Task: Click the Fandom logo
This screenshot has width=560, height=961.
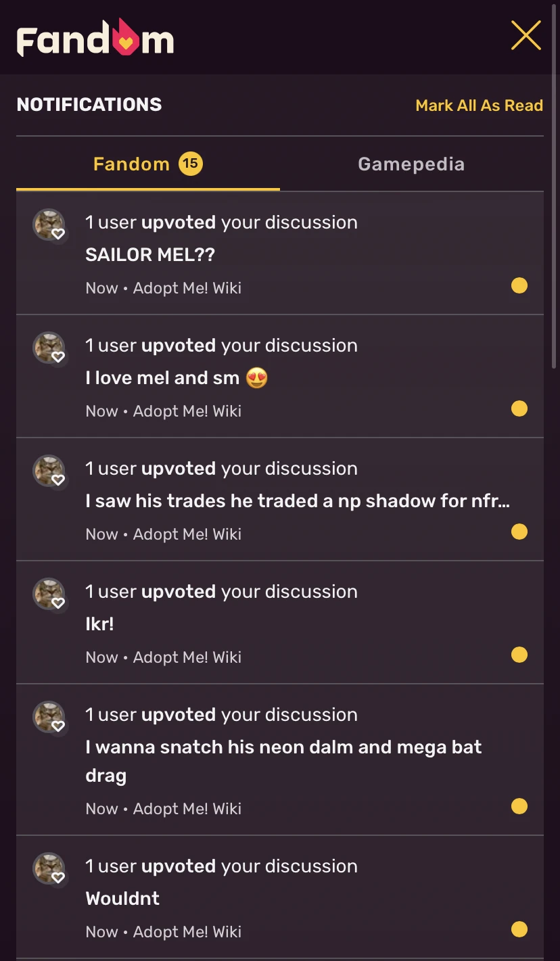Action: 95,38
